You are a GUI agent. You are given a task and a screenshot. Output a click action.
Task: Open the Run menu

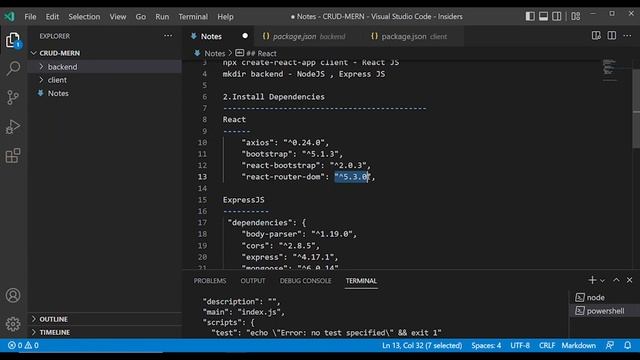click(x=162, y=17)
